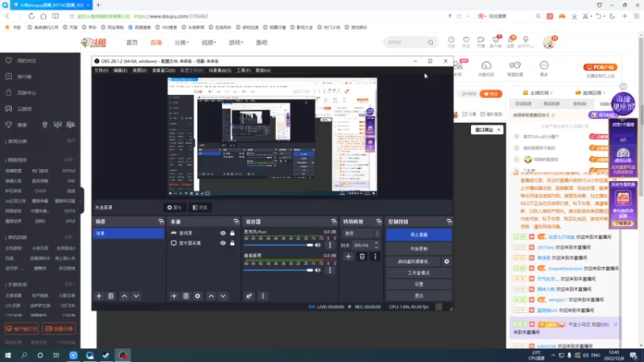Open desktop audio channel three-dot options
This screenshot has height=362, width=644.
(330, 270)
